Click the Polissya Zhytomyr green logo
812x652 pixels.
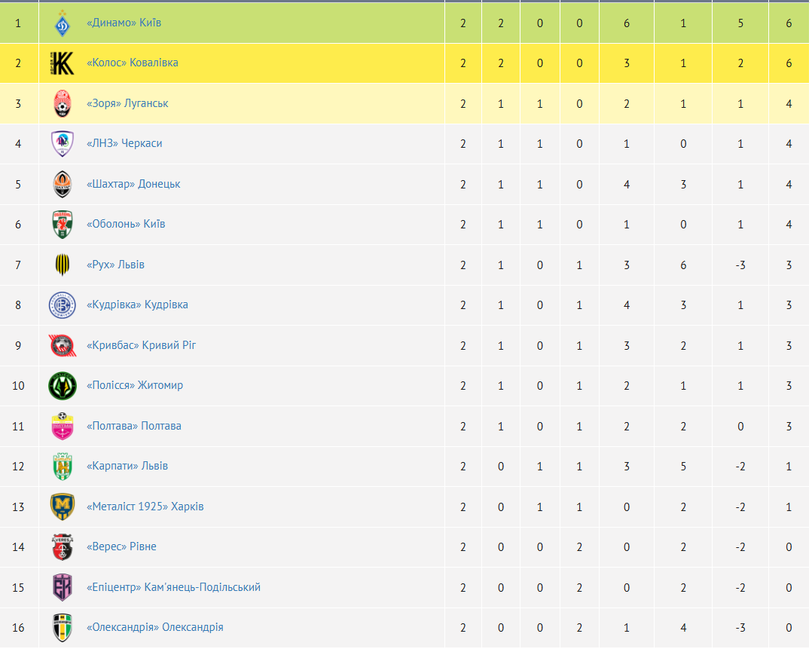point(62,386)
